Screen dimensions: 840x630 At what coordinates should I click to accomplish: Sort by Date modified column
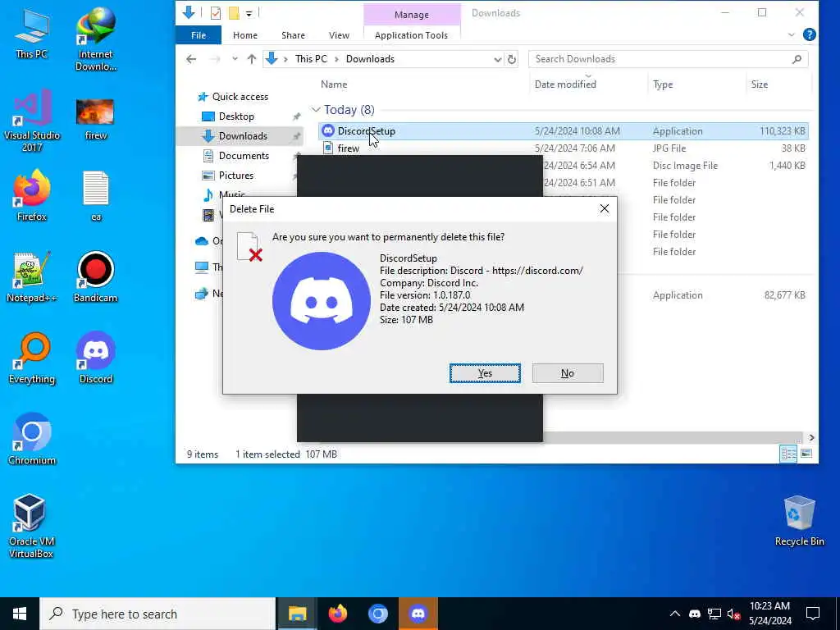[565, 84]
